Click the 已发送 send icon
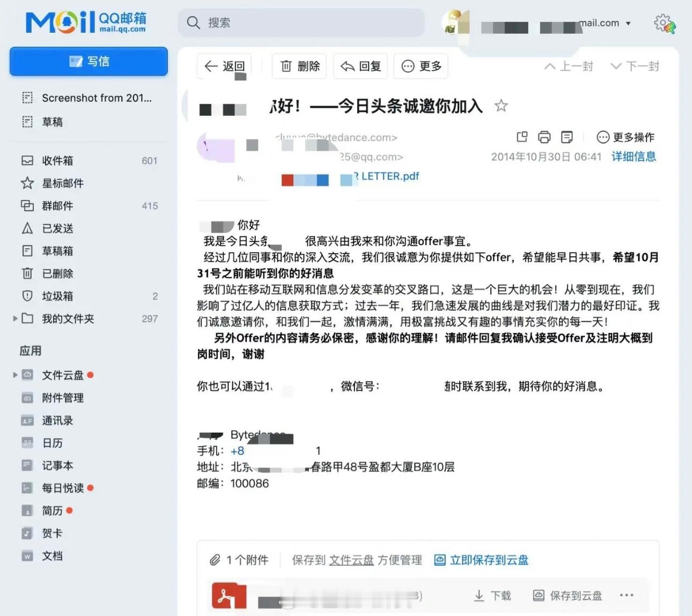Screen dimensions: 692x616 pos(27,228)
